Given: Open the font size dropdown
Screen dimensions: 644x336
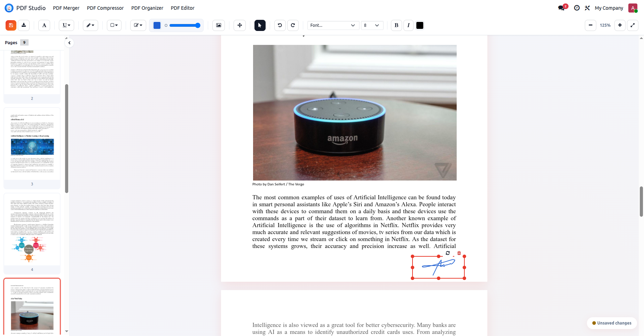Looking at the screenshot, I should (x=372, y=25).
